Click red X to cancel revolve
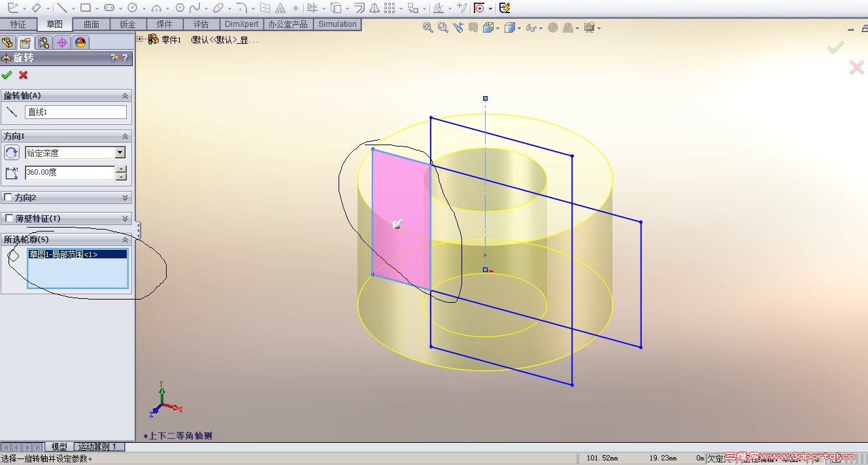 [x=24, y=75]
